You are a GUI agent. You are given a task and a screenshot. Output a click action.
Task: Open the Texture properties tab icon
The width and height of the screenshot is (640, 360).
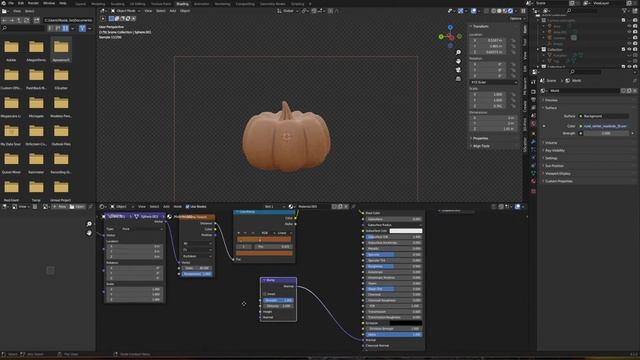click(533, 191)
